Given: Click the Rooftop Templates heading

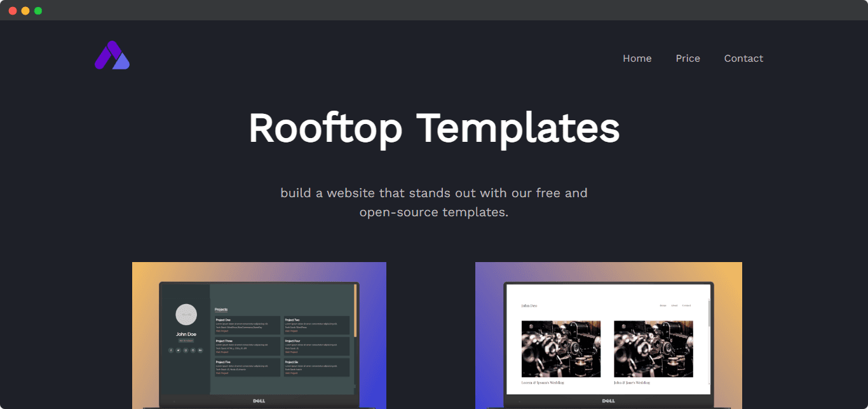Looking at the screenshot, I should point(434,128).
